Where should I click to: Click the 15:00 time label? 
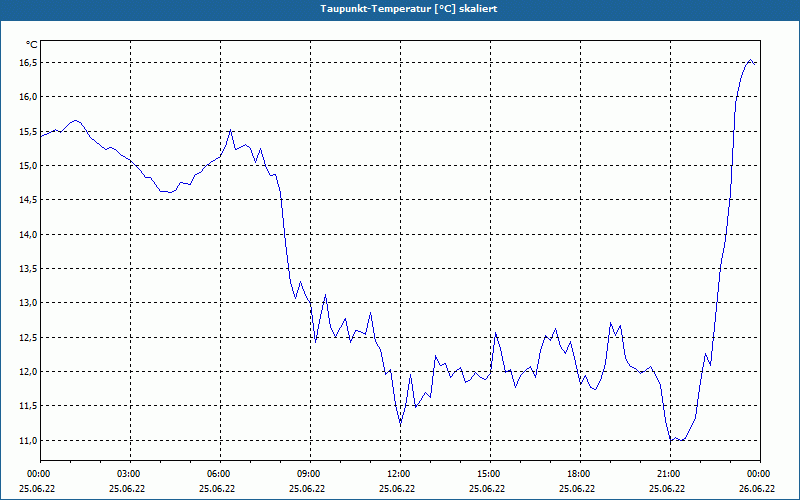tap(490, 474)
